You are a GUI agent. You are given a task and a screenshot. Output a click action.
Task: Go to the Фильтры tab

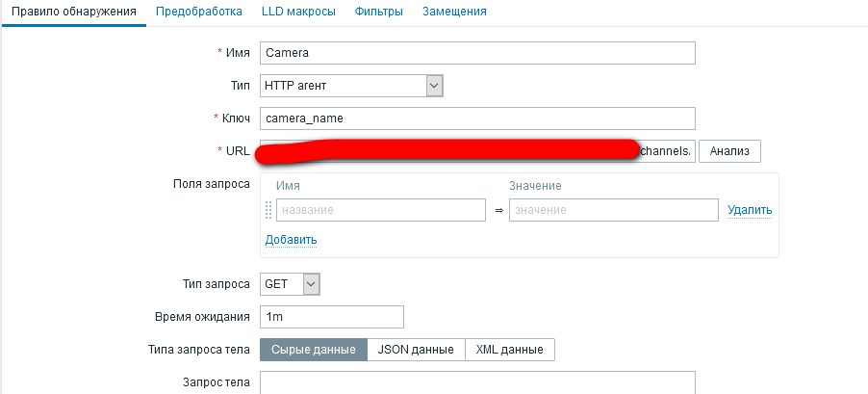point(378,12)
